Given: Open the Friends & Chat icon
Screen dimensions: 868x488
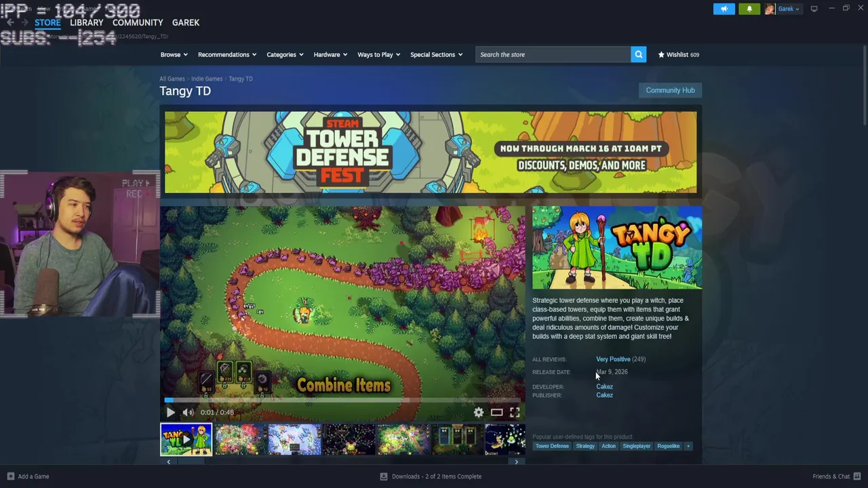Looking at the screenshot, I should tap(857, 476).
